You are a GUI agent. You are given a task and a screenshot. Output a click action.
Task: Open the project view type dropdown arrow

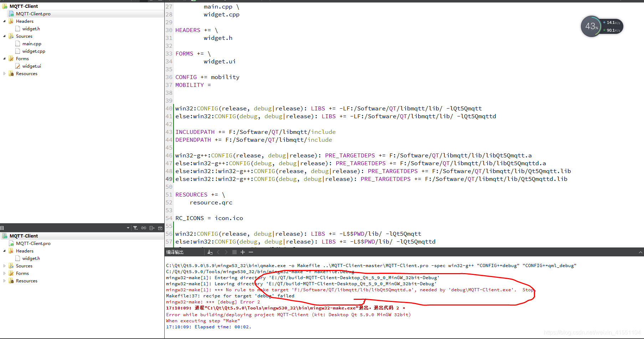(128, 228)
